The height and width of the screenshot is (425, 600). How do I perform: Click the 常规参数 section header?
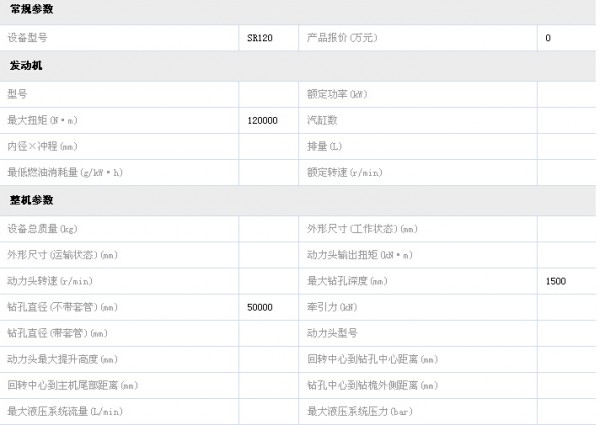[31, 9]
